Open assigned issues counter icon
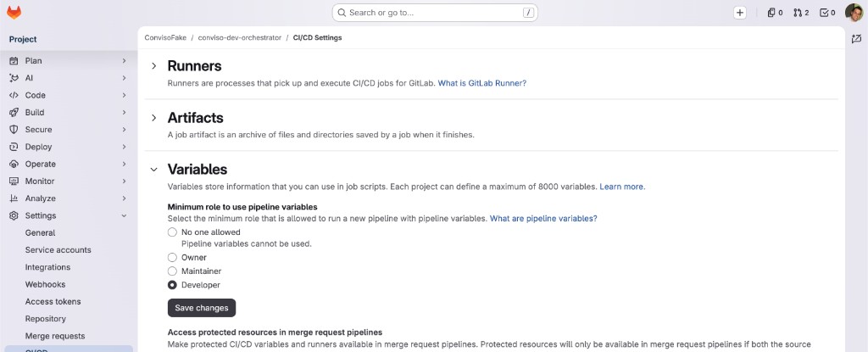868x352 pixels. click(x=775, y=13)
